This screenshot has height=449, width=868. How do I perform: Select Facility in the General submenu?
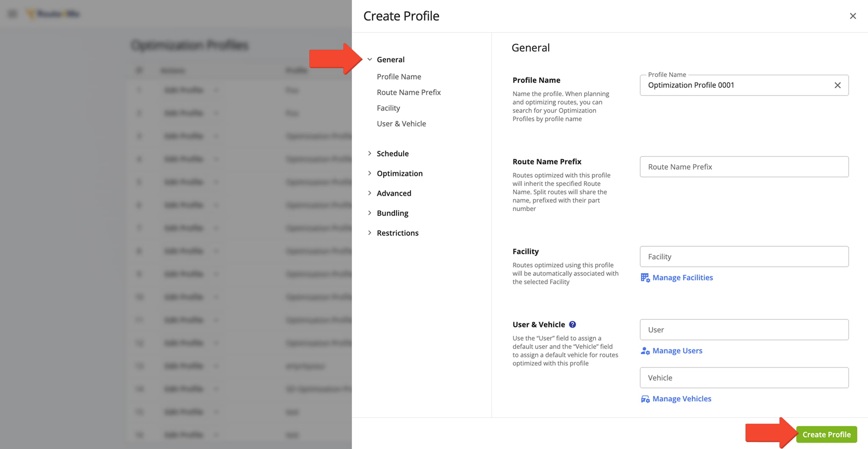pos(388,108)
